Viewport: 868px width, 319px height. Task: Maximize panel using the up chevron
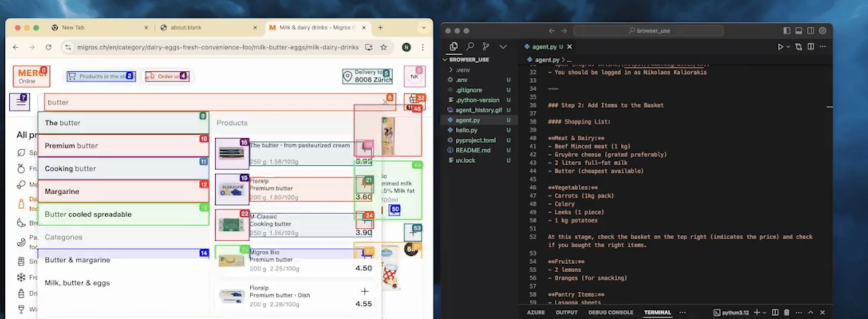(x=811, y=312)
